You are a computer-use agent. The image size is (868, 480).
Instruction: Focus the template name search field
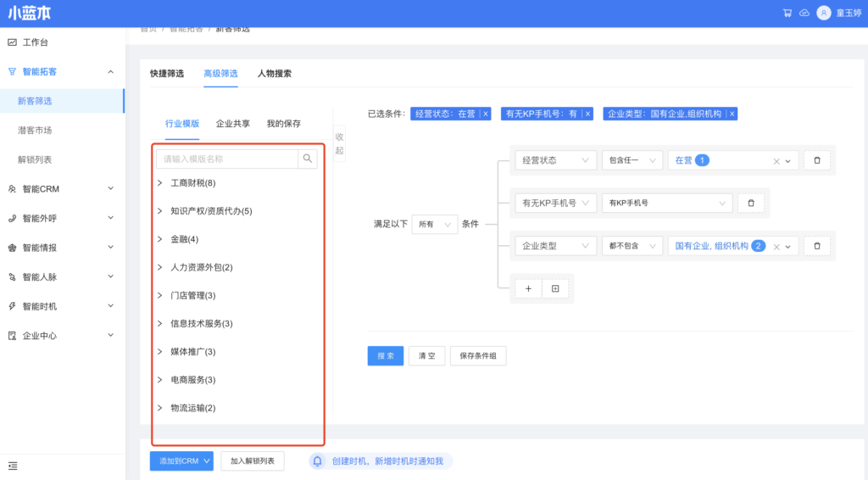(227, 159)
